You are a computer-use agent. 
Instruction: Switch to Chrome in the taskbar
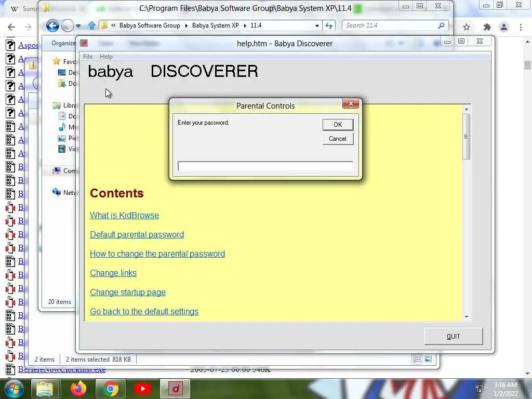point(111,389)
